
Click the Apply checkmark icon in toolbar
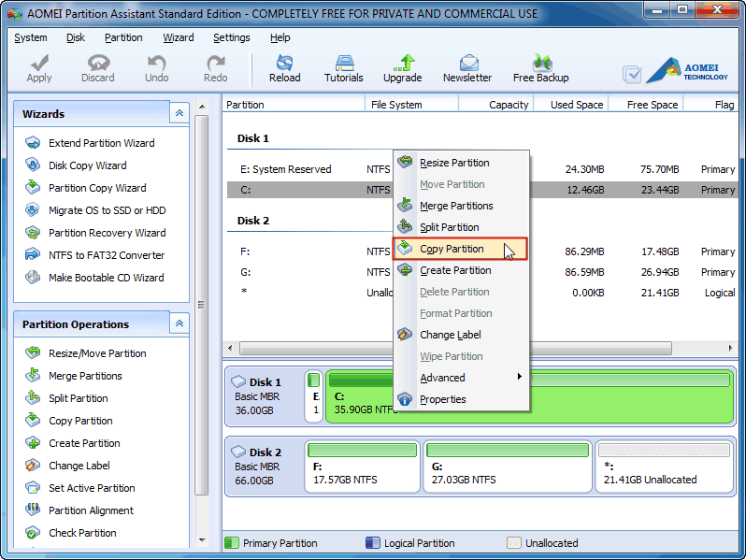39,63
